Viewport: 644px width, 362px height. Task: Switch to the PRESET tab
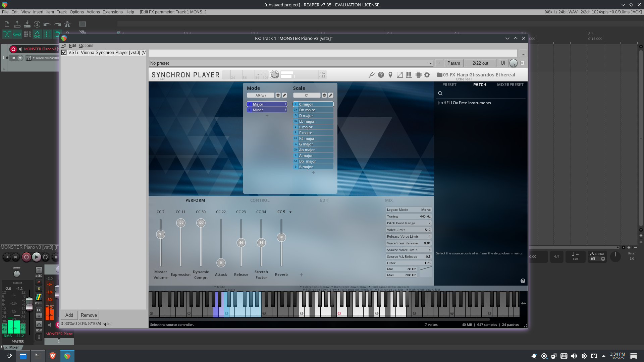449,85
